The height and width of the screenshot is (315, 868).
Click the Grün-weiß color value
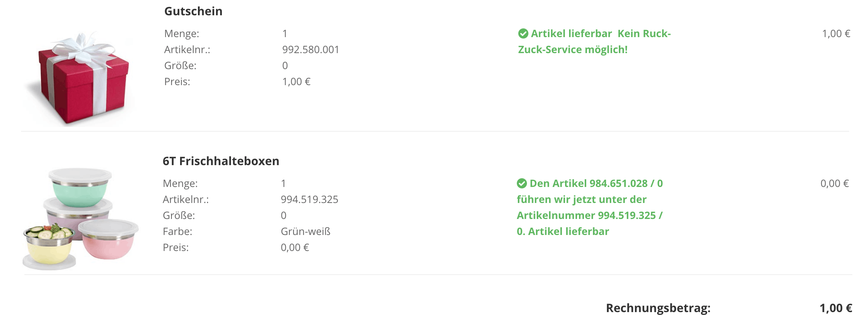tap(305, 232)
